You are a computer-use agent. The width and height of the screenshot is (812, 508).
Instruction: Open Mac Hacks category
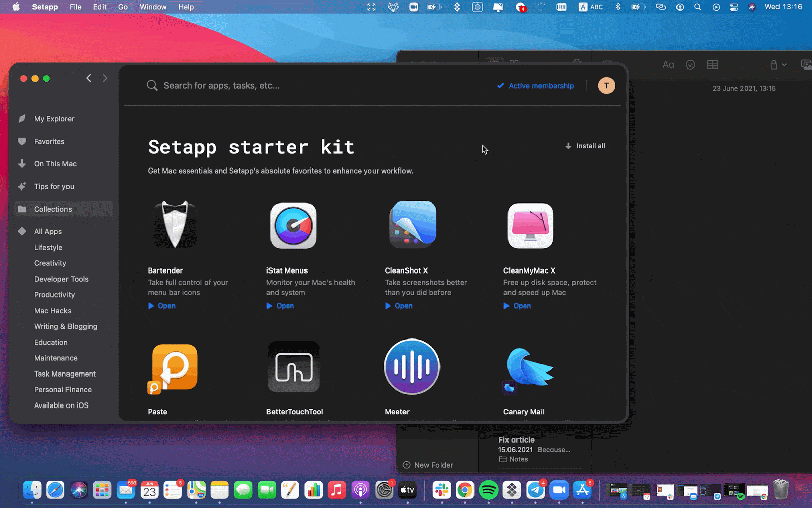[x=53, y=310]
